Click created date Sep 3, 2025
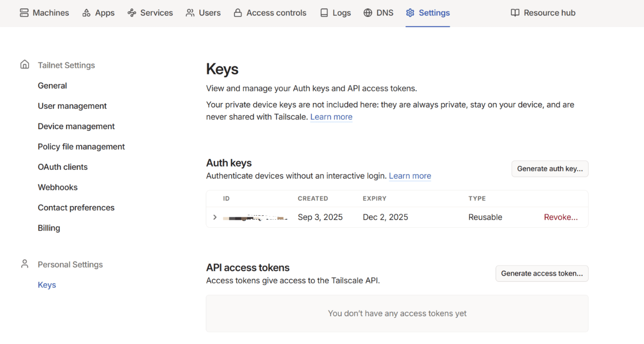The image size is (644, 344). [x=320, y=217]
